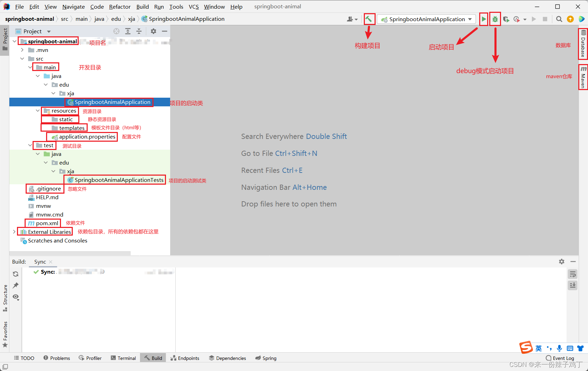Collapse the springboot-animal root node

pos(14,41)
